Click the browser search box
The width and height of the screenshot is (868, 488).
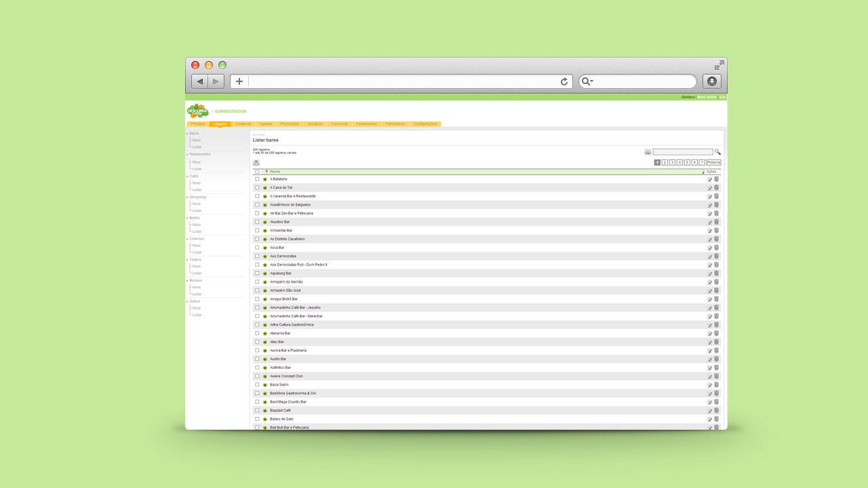pos(637,81)
